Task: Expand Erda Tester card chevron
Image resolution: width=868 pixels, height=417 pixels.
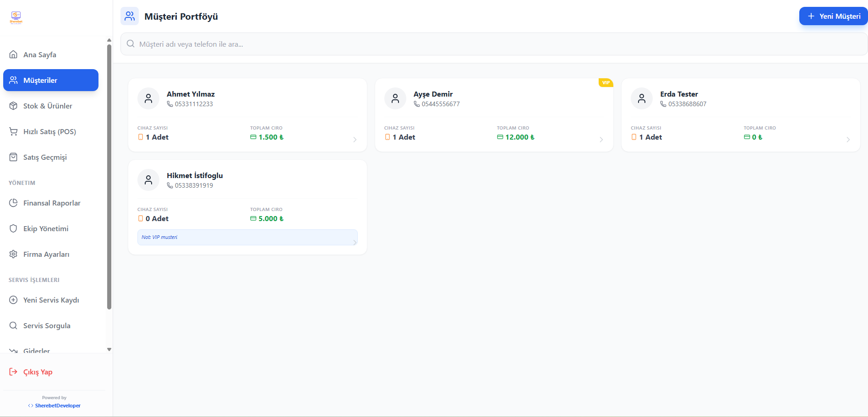Action: pos(848,140)
